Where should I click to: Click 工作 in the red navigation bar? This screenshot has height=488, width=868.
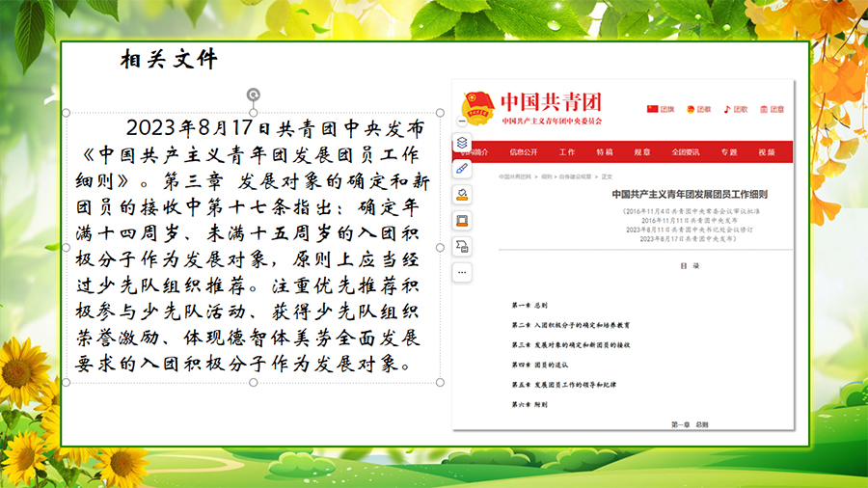(567, 152)
